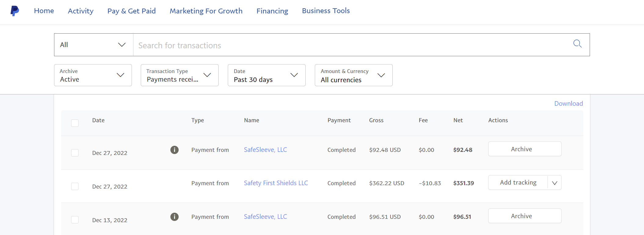
Task: Click the search magnifier icon
Action: click(x=577, y=44)
